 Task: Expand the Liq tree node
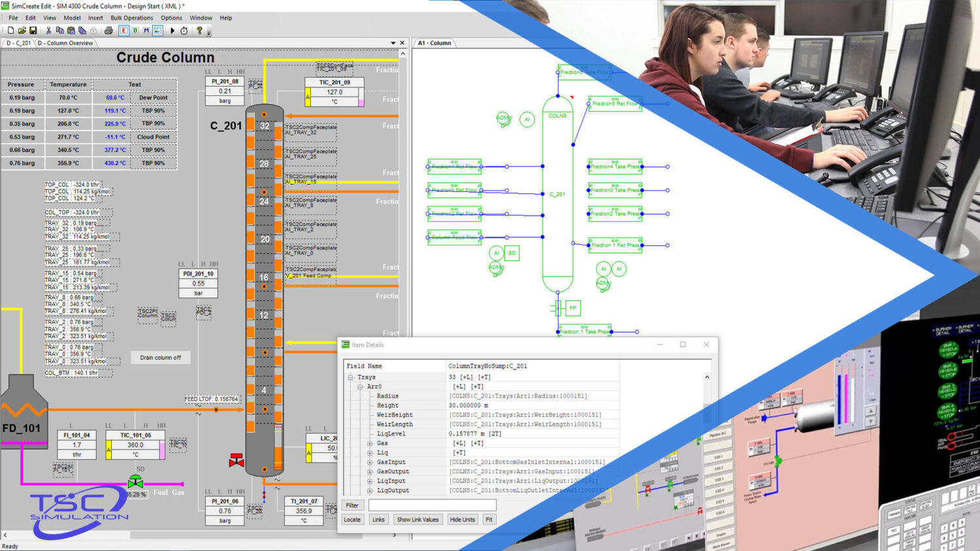point(370,452)
